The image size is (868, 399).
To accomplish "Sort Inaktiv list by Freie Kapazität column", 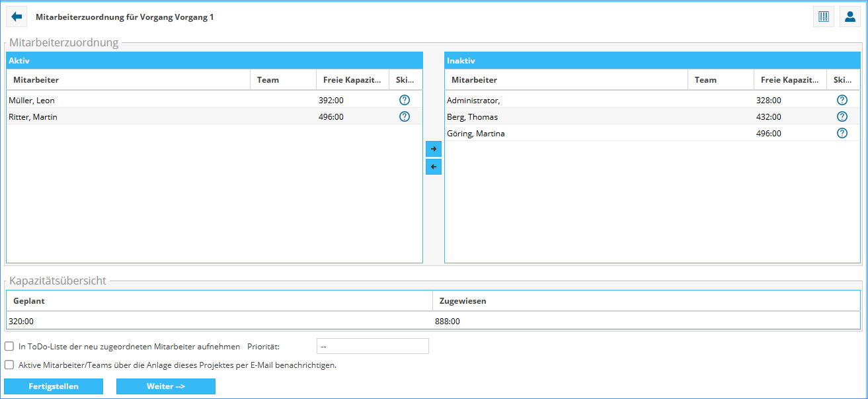I will (x=789, y=80).
